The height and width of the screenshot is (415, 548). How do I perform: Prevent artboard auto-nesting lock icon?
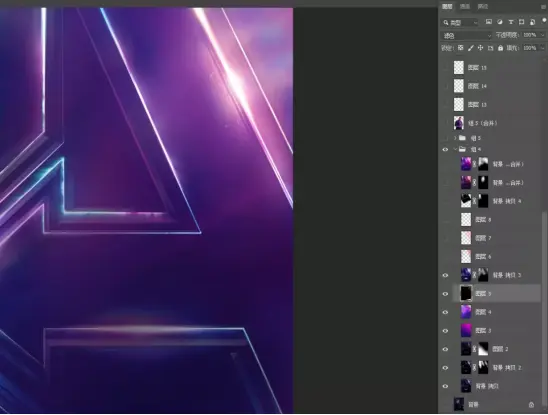point(490,48)
